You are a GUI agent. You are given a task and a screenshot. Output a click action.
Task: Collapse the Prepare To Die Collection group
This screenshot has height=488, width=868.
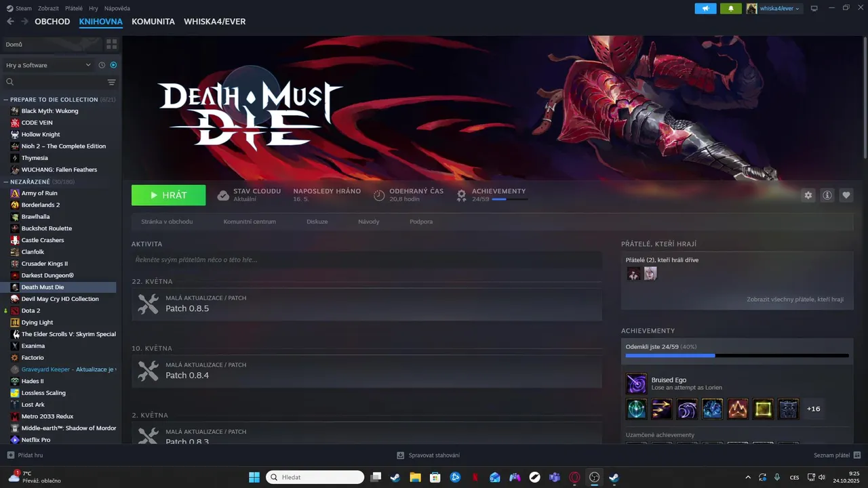(6, 100)
